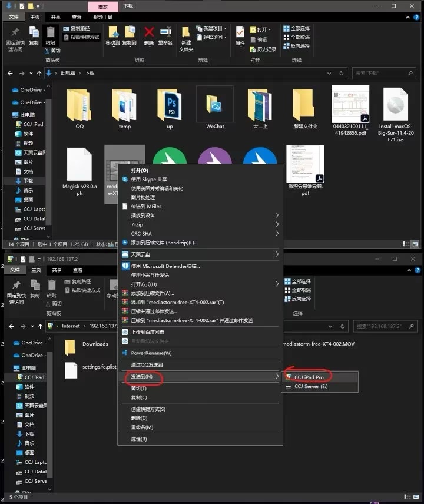
Task: Select the Install-macOS-Big-Sur iso file icon
Action: coord(395,105)
